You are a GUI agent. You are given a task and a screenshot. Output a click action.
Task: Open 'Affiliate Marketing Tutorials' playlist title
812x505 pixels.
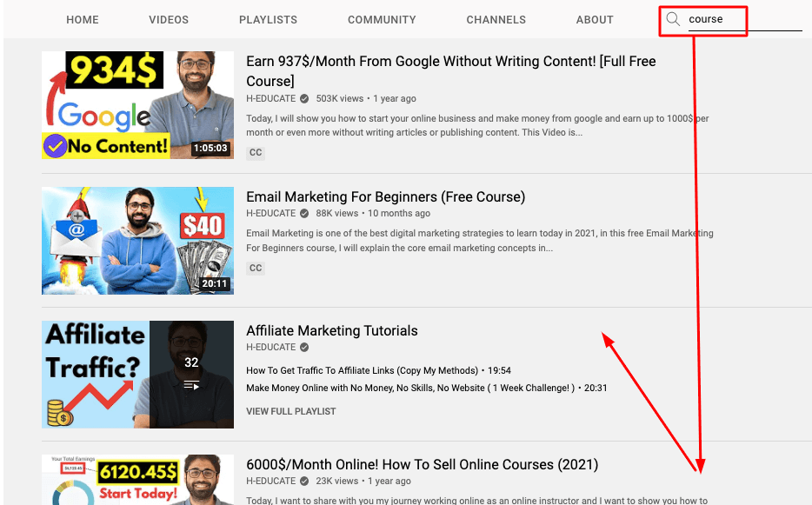point(332,330)
